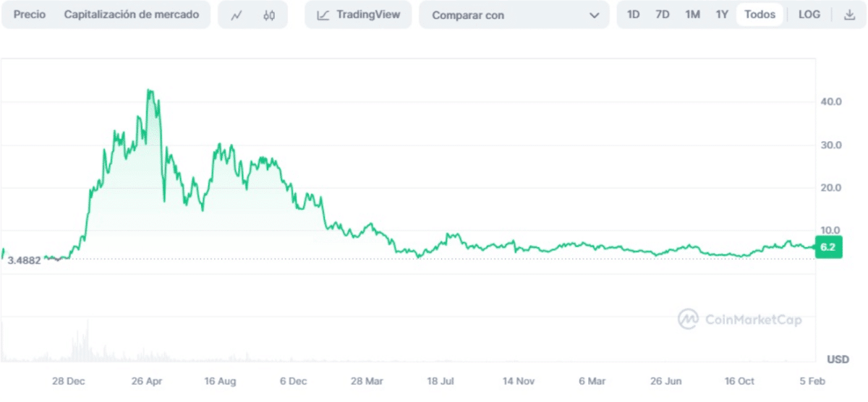The width and height of the screenshot is (868, 402).
Task: Click the price peak on the chart
Action: click(150, 91)
